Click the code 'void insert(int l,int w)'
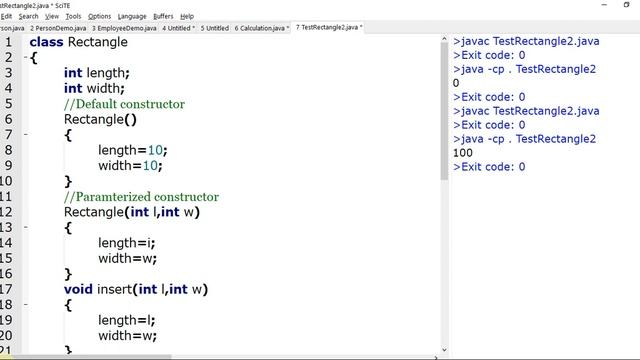 136,289
